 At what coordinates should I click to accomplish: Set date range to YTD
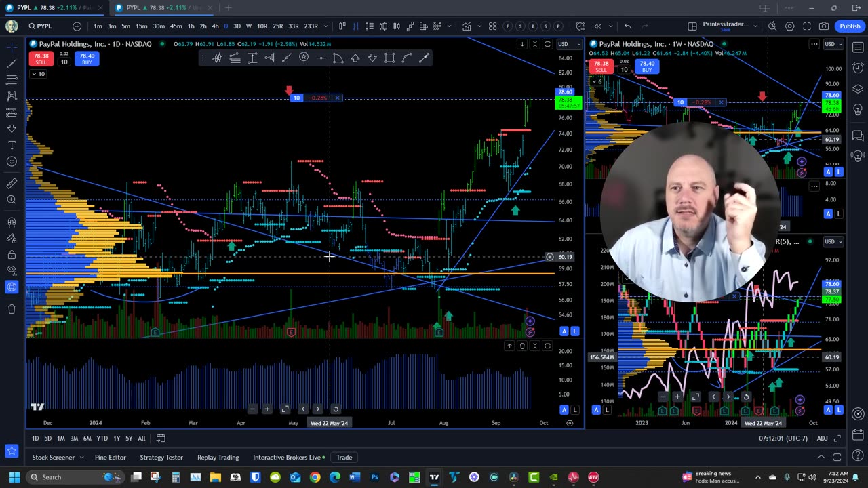pyautogui.click(x=102, y=439)
